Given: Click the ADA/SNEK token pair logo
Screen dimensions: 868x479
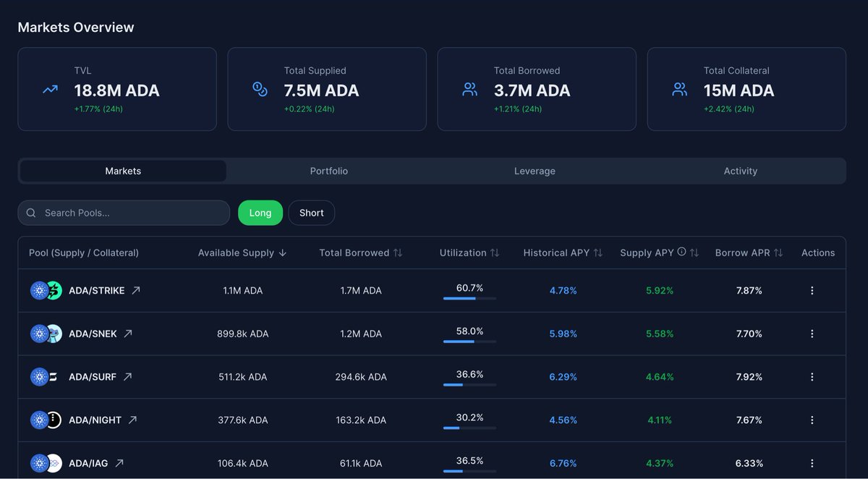Looking at the screenshot, I should click(46, 334).
